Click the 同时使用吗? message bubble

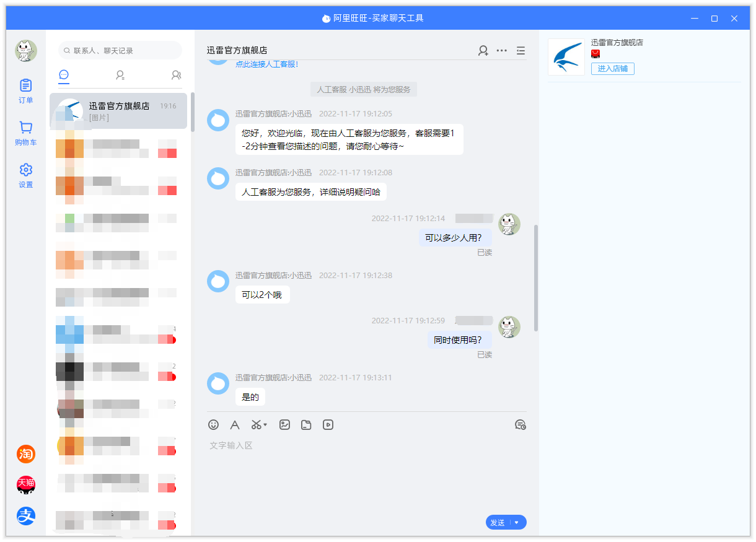point(459,339)
